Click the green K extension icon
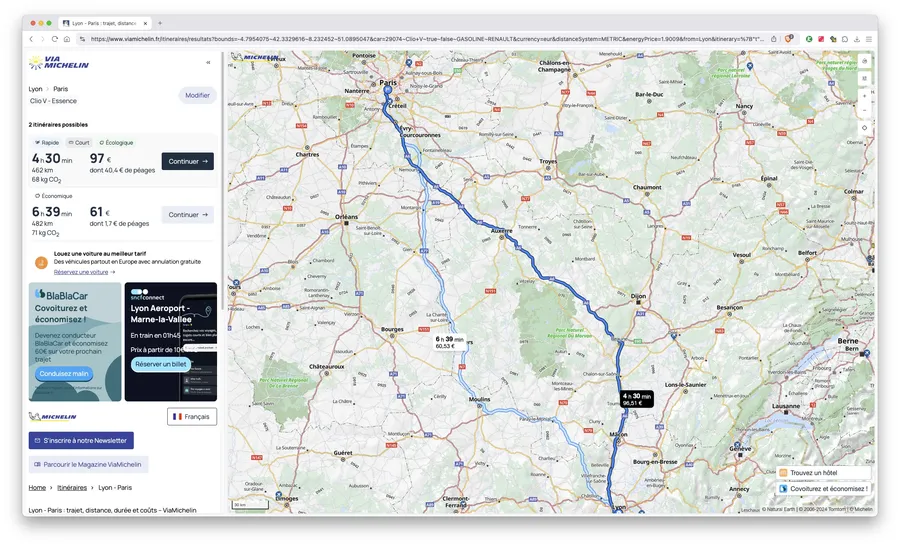 pos(809,39)
